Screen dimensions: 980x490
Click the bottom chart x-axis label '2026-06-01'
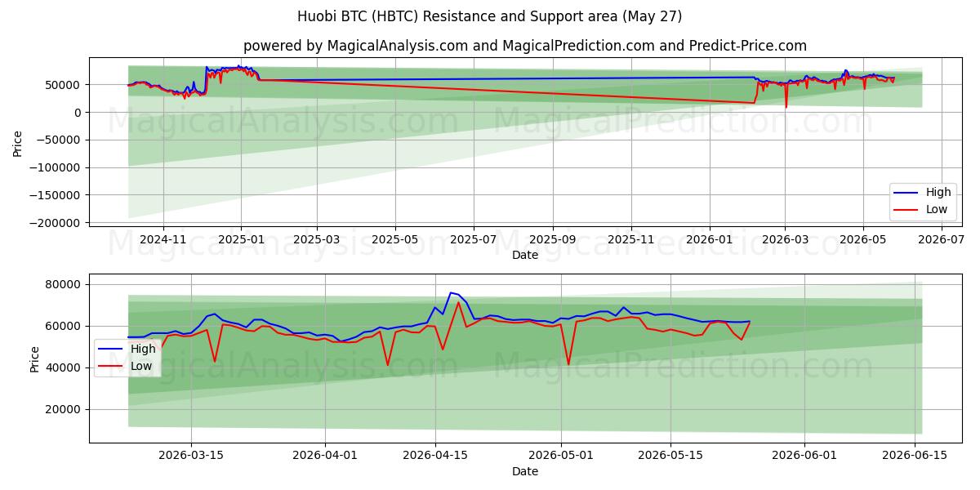point(804,456)
